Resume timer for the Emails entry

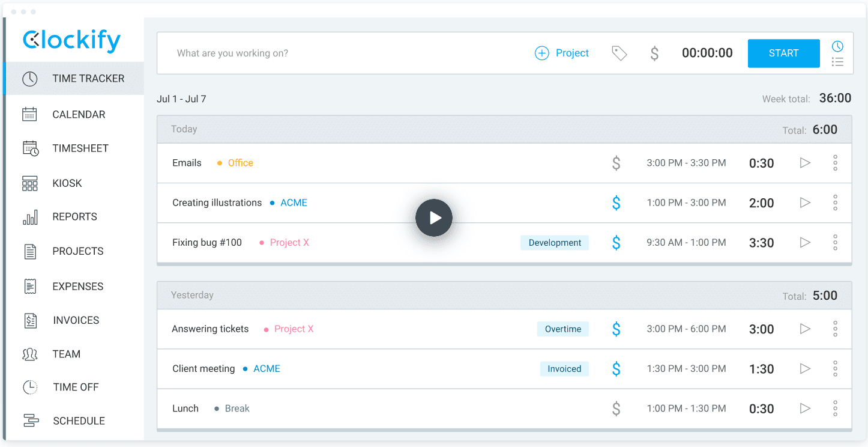(804, 163)
